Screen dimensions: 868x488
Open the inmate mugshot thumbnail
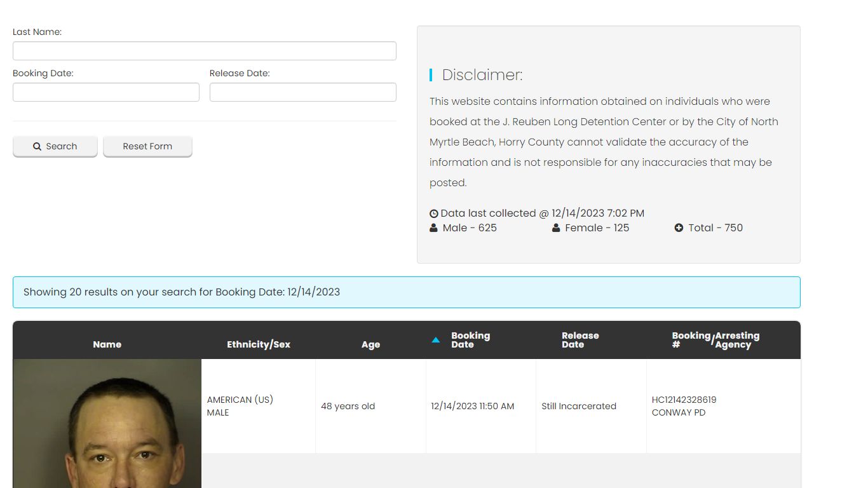click(x=107, y=423)
